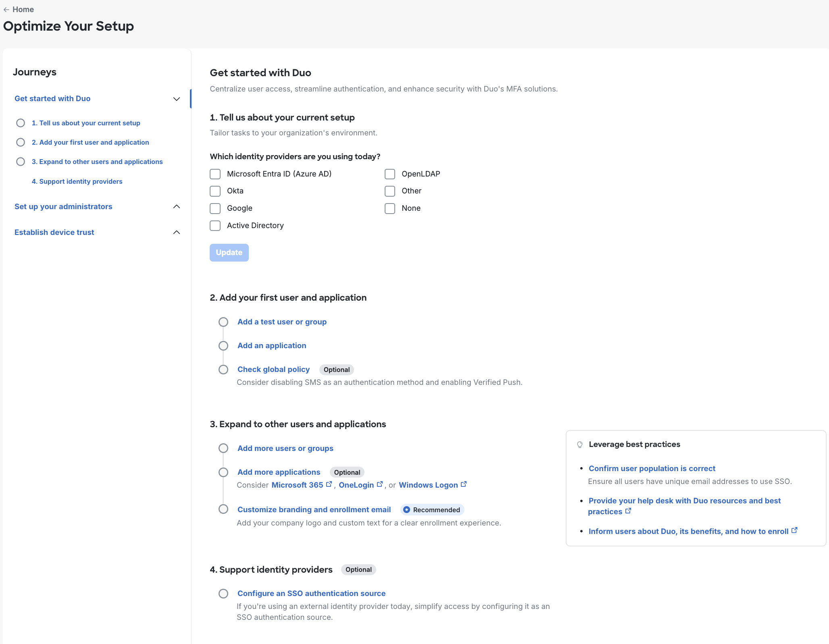The width and height of the screenshot is (829, 644).
Task: Select sidebar item 4 Support identity providers
Action: click(77, 182)
